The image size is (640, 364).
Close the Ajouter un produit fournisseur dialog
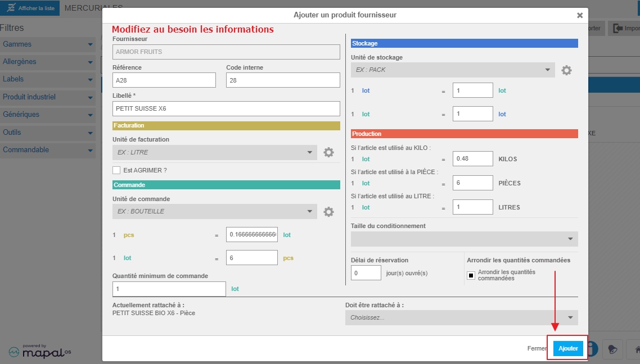point(580,16)
